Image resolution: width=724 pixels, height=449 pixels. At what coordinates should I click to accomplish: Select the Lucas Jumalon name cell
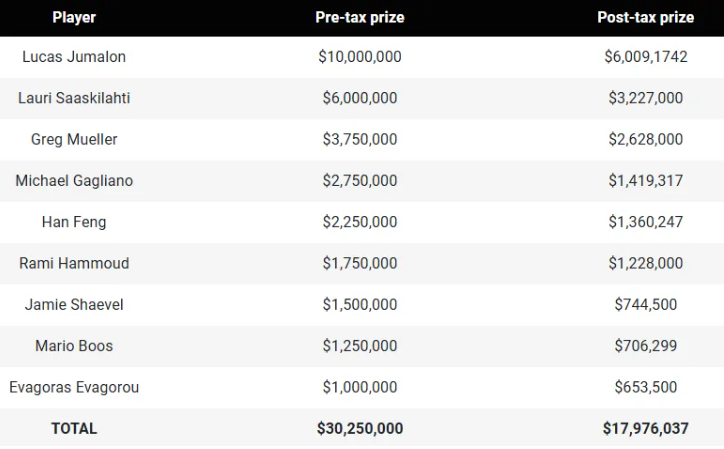[x=74, y=57]
